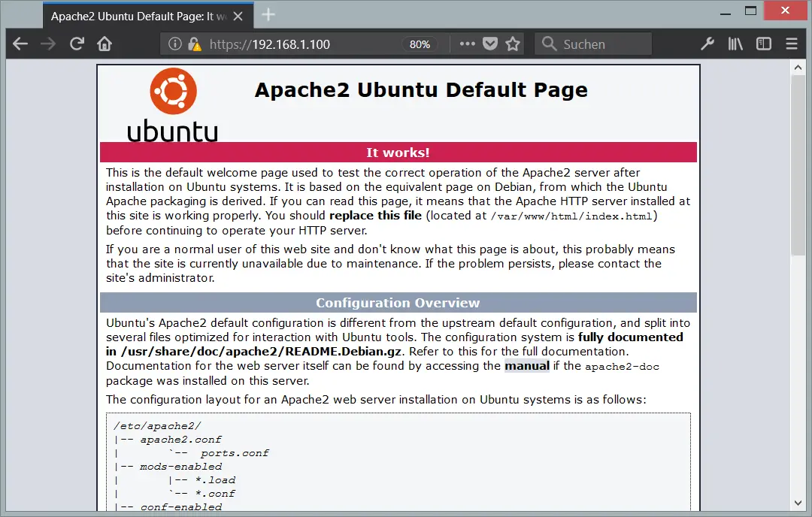Screen dimensions: 812x517
Task: Click the 'mods-enabled' tree entry
Action: 180,467
